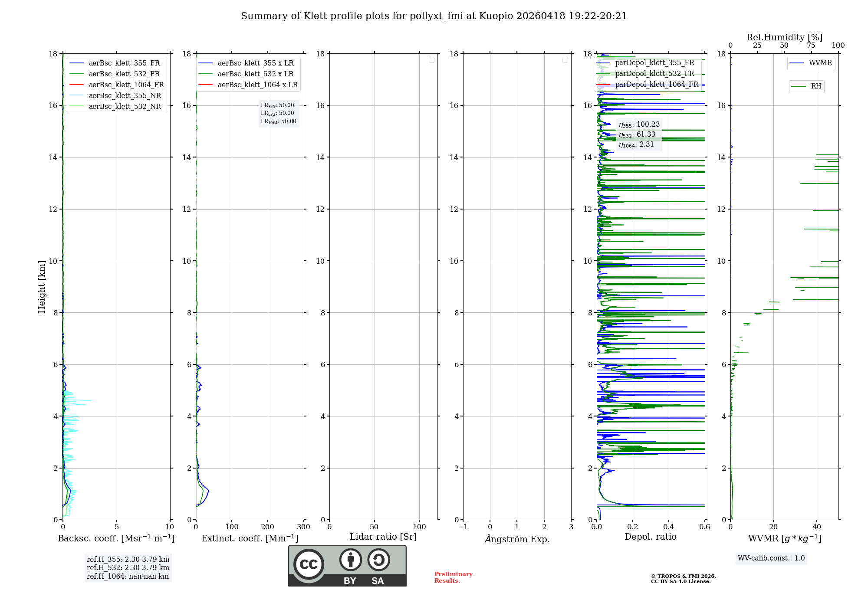The width and height of the screenshot is (868, 590).
Task: Click the LR355 lidar ratio annotation box
Action: click(x=277, y=105)
